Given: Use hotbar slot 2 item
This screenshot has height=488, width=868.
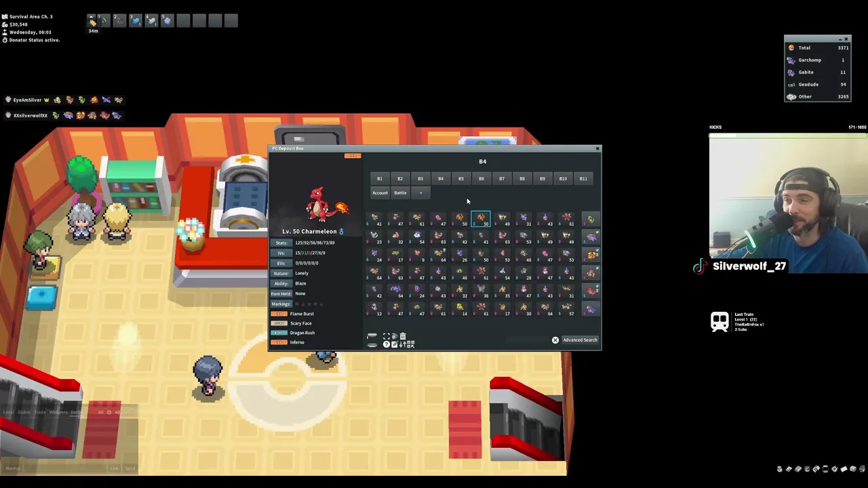Looking at the screenshot, I should [x=119, y=20].
